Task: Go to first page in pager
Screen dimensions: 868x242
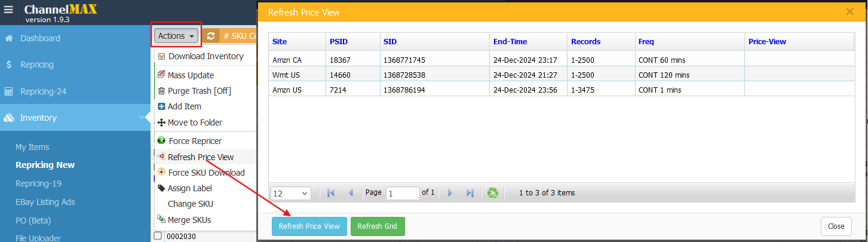Action: pos(331,193)
